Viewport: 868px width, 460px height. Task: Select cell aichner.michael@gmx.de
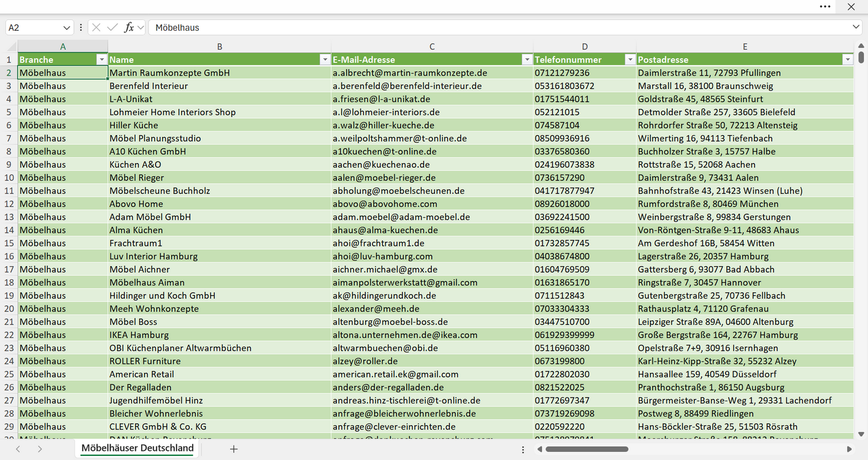(x=432, y=270)
